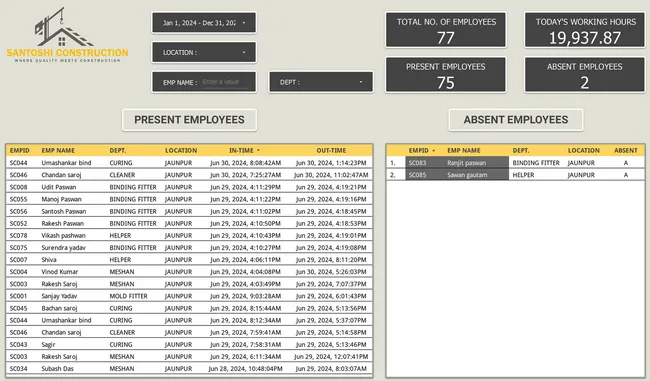Click out-time Jun 30, 2024, 1:14:23PM
The image size is (650, 381).
tap(331, 163)
